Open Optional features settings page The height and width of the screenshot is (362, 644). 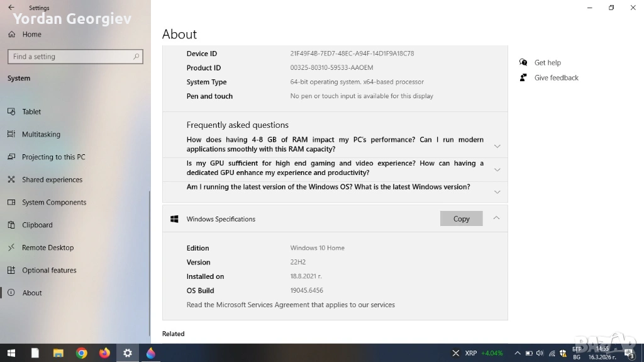coord(49,270)
